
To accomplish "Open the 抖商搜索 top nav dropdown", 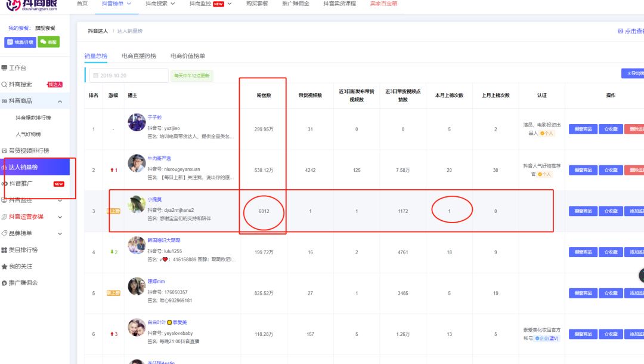I will point(160,4).
